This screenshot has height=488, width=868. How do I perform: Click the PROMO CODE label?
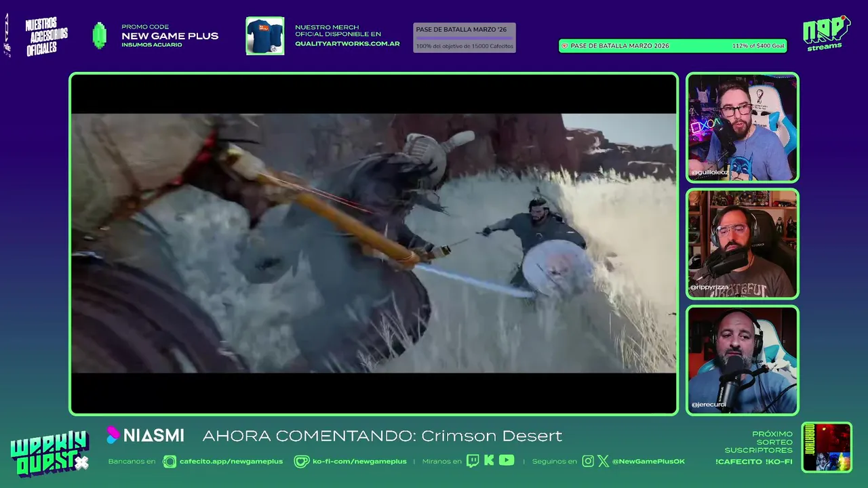pos(145,27)
